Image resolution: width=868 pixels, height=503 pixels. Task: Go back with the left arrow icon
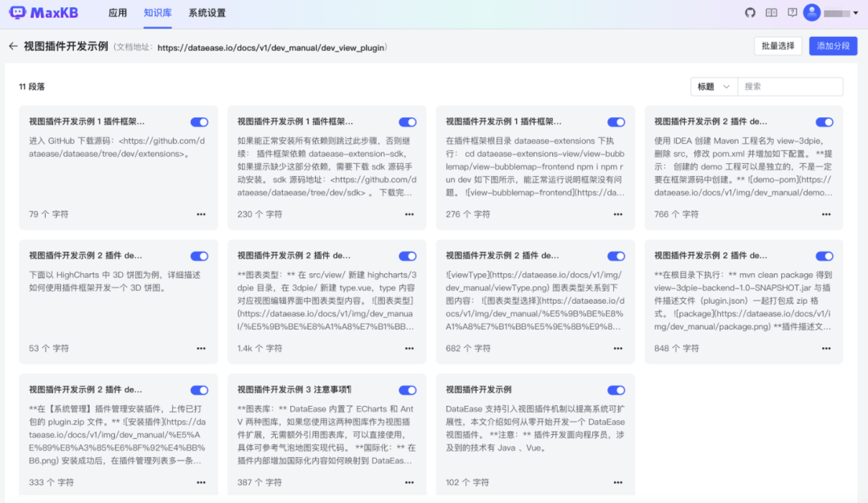click(x=13, y=47)
